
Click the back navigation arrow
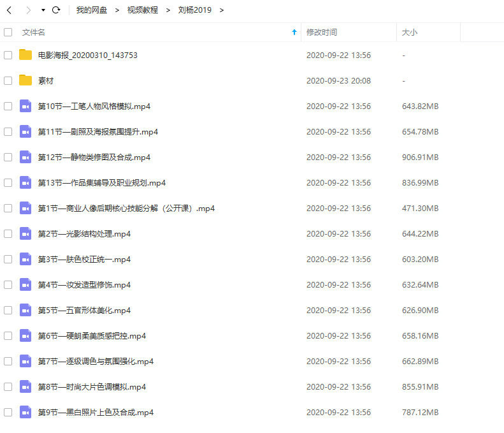[9, 10]
